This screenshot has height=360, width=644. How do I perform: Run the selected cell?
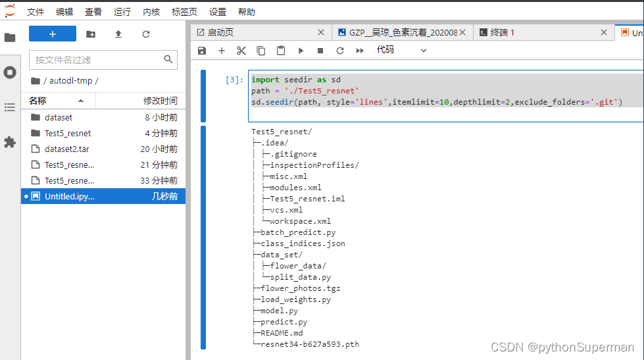click(x=301, y=51)
